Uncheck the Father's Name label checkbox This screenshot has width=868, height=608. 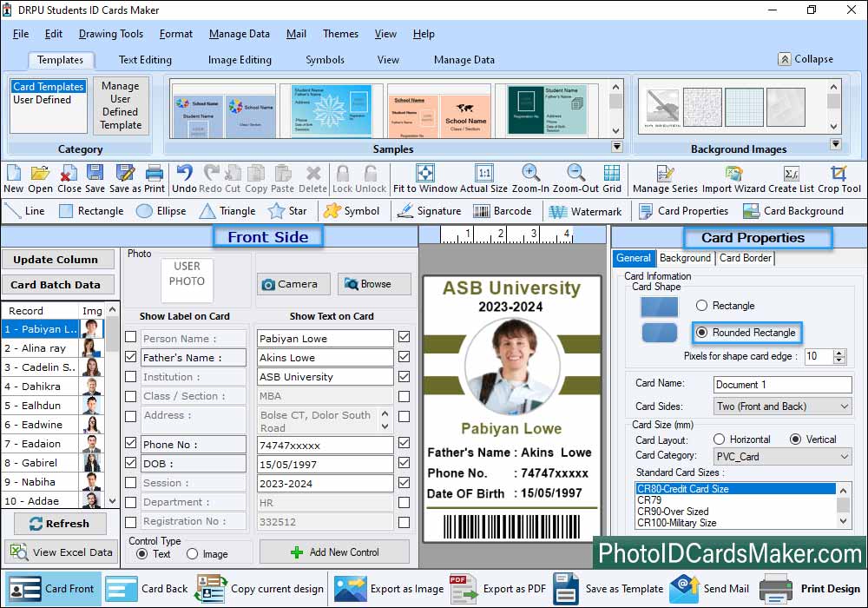point(131,357)
